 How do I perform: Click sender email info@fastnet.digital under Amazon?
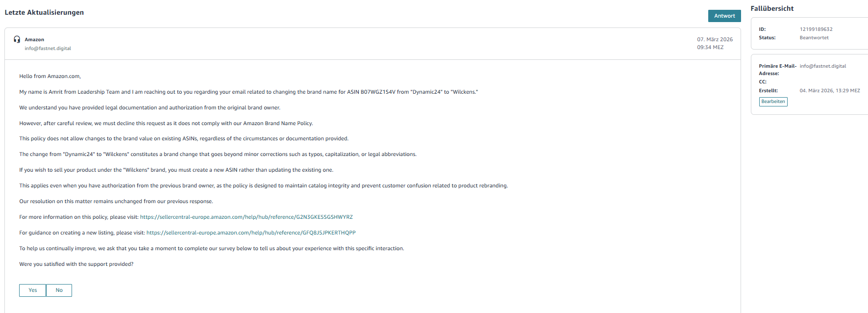click(48, 49)
